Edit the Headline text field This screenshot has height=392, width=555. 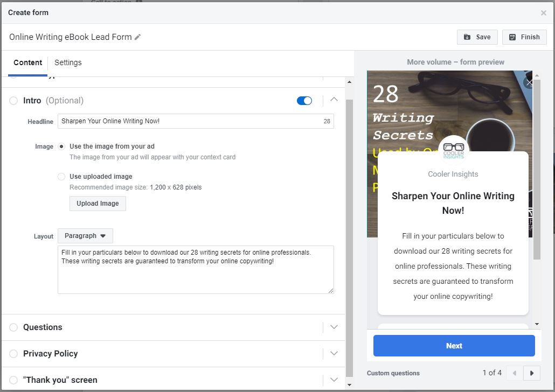pos(196,121)
